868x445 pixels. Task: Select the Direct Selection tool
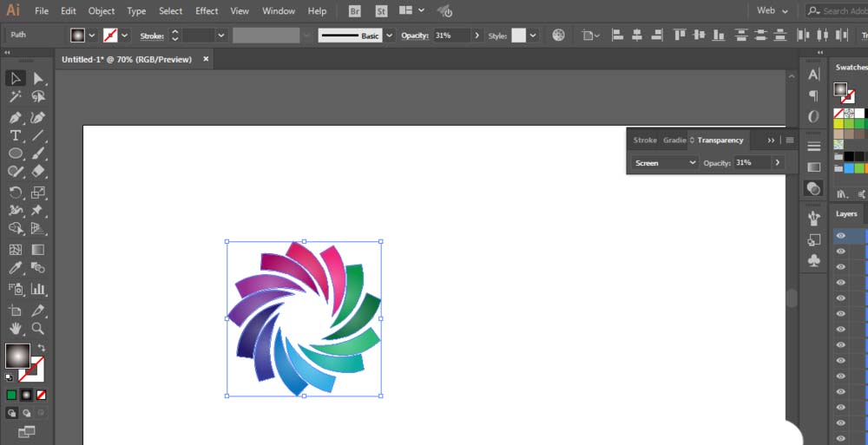38,79
